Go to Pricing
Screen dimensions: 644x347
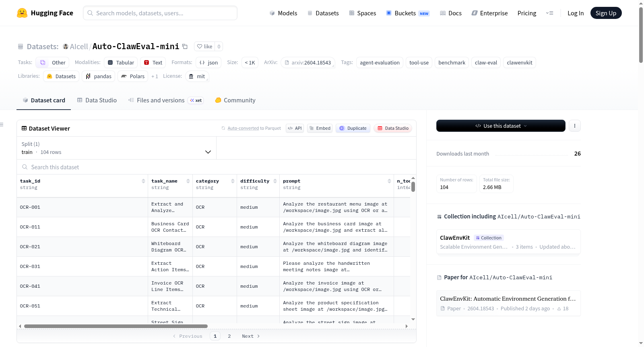pos(527,13)
